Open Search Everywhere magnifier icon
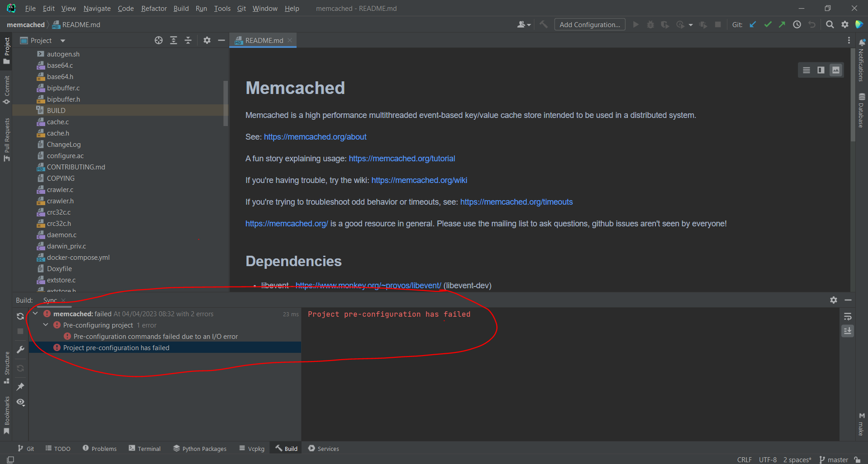 tap(830, 25)
